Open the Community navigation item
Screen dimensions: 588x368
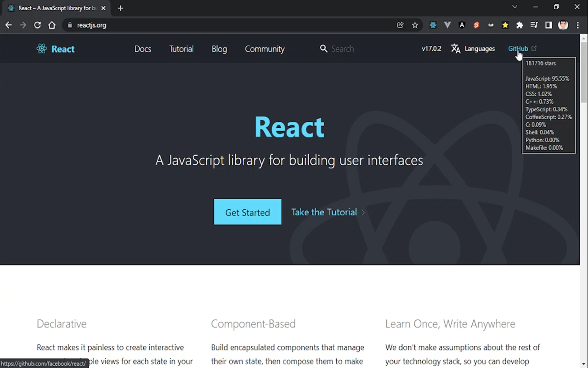[265, 49]
